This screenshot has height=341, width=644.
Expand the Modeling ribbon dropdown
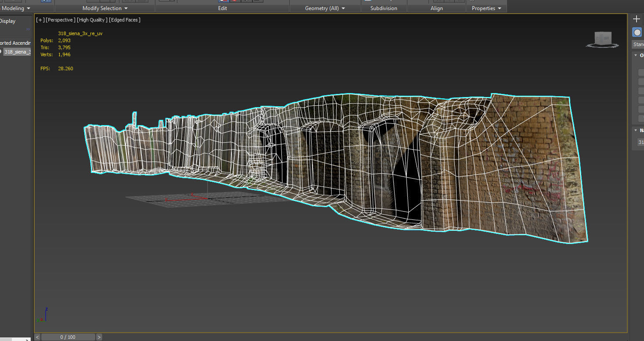16,8
